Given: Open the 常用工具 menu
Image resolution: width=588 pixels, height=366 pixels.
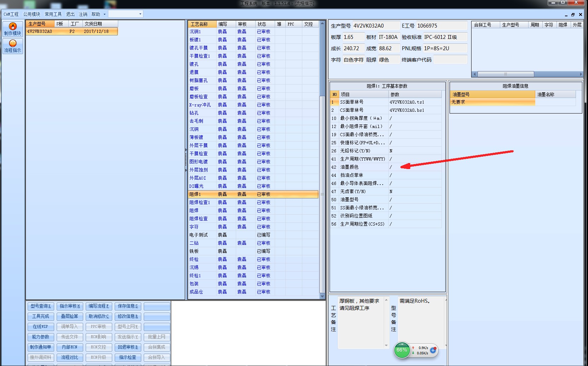Looking at the screenshot, I should [53, 14].
